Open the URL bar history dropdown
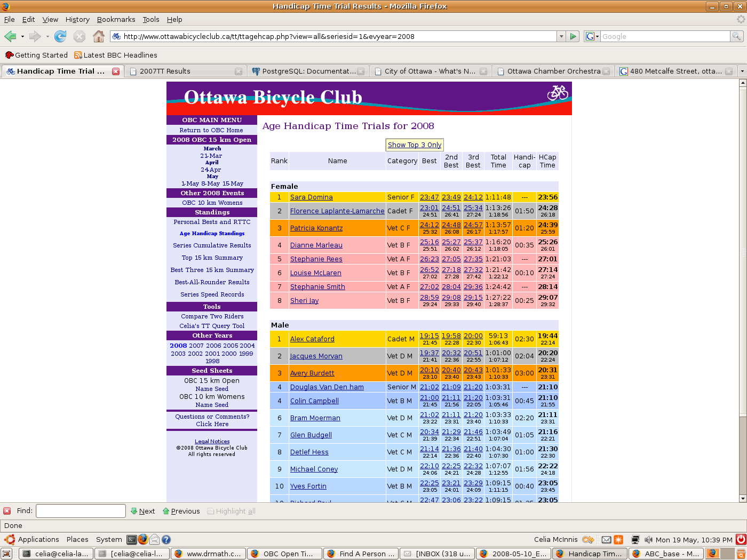The height and width of the screenshot is (560, 747). pos(561,36)
